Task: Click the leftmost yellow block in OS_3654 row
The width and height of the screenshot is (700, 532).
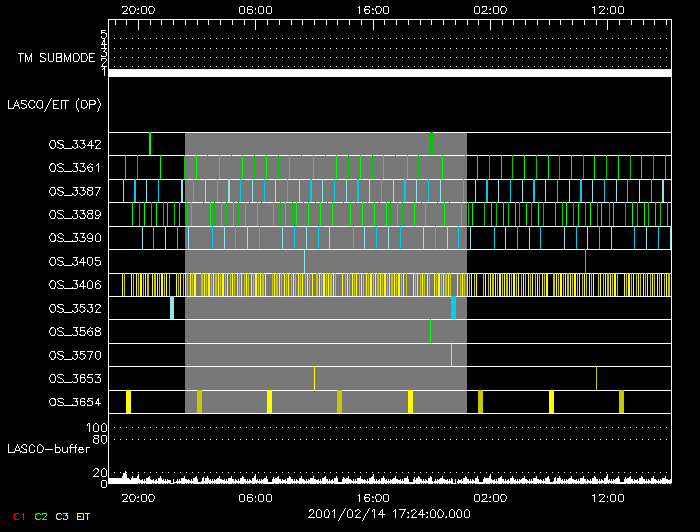Action: [x=128, y=402]
